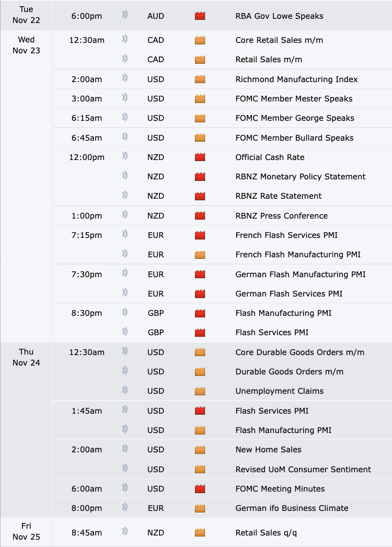Open the Core Durable Goods Orders m/m event

[x=300, y=352]
